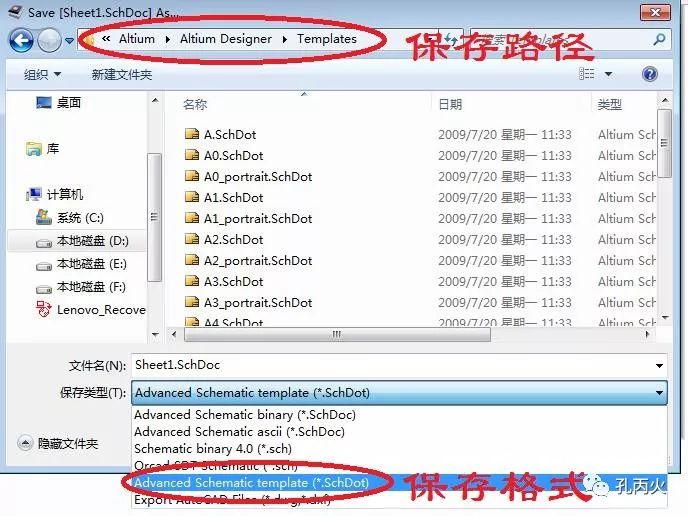Click the help question mark icon

tap(650, 74)
